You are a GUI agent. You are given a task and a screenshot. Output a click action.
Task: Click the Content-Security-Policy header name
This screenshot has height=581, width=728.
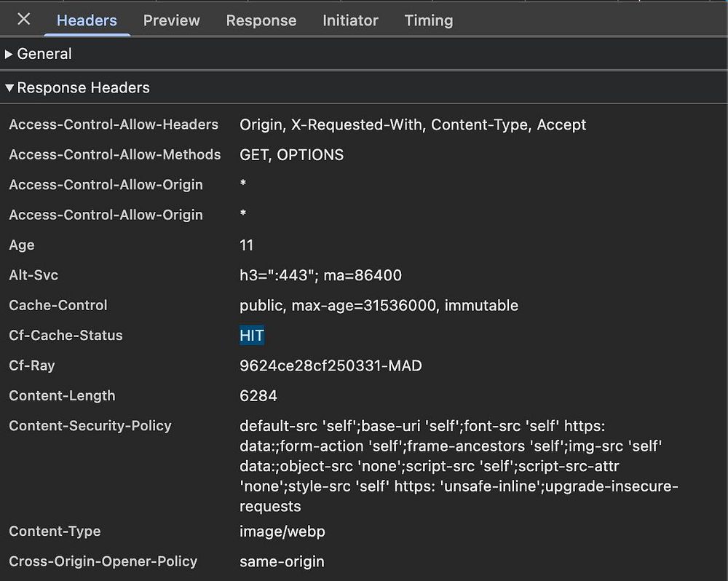pyautogui.click(x=90, y=426)
